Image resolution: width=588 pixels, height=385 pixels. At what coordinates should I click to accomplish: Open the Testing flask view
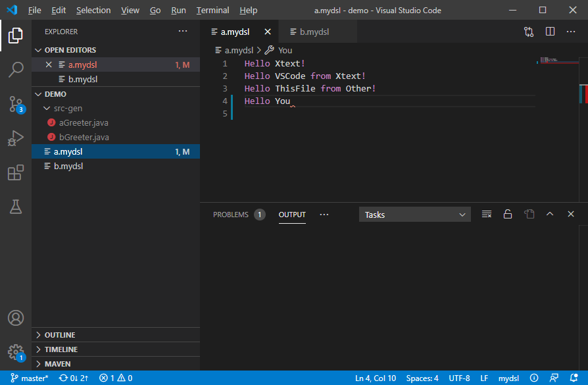(15, 207)
